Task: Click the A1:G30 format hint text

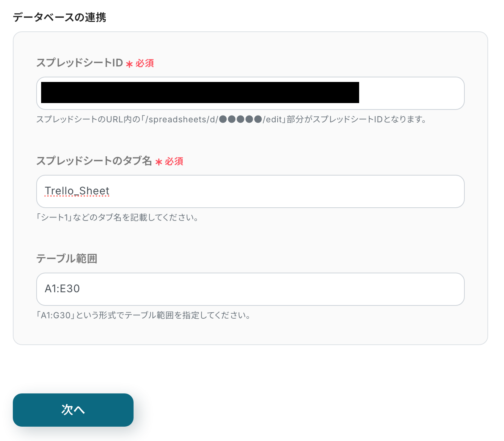Action: point(143,315)
